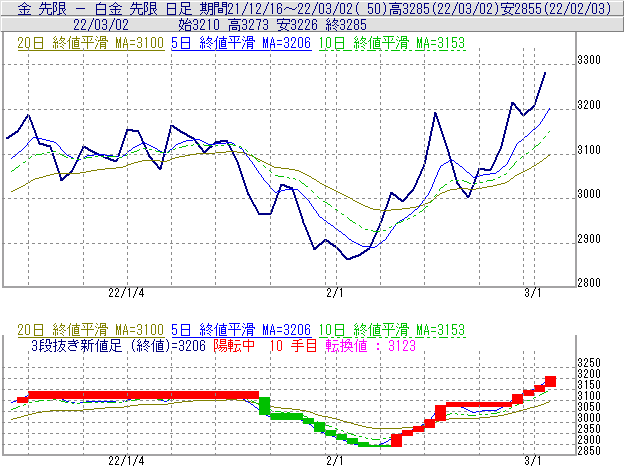Click the '2900' axis label on upper chart

tap(589, 239)
